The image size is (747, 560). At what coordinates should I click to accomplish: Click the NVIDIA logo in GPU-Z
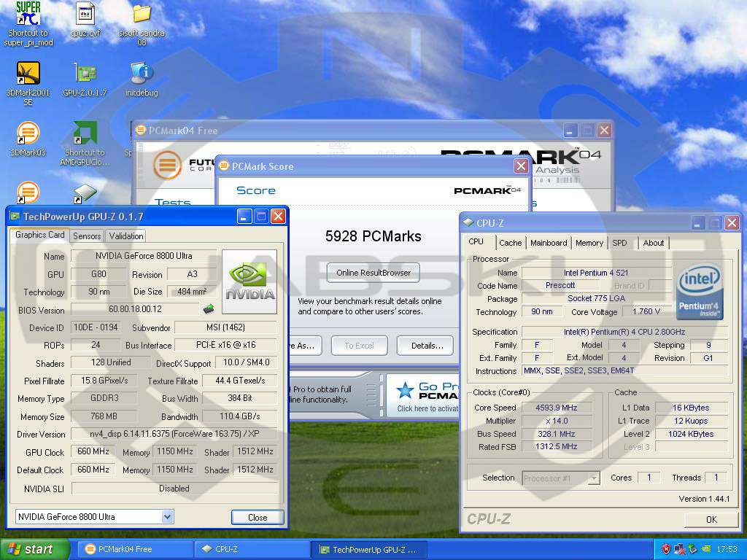[249, 282]
